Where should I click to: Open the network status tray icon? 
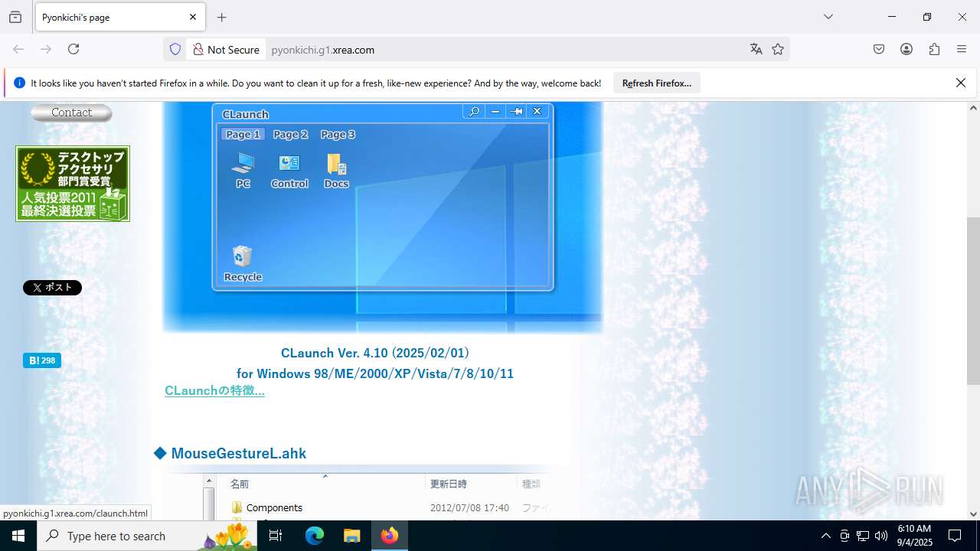[863, 536]
